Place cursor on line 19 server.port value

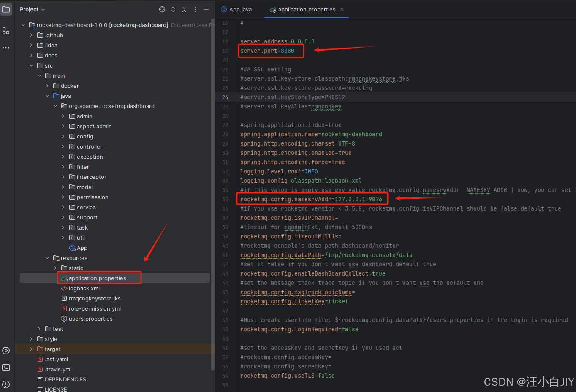coord(287,50)
